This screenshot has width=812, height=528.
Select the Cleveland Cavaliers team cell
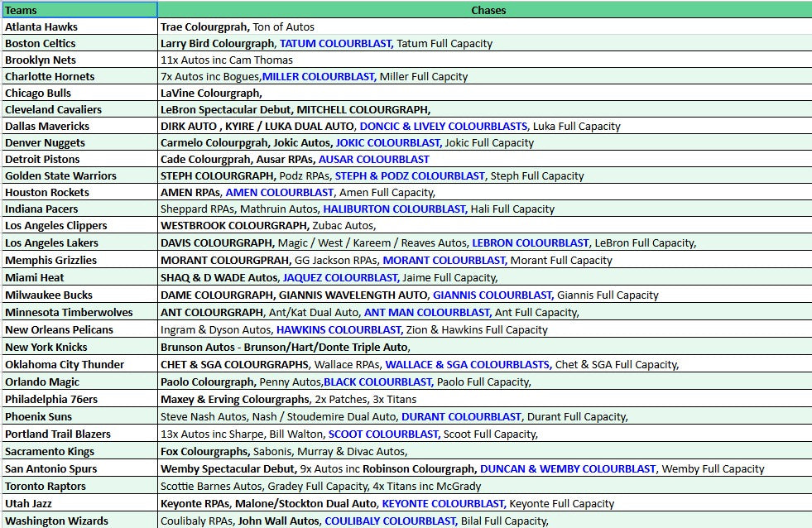pyautogui.click(x=79, y=109)
